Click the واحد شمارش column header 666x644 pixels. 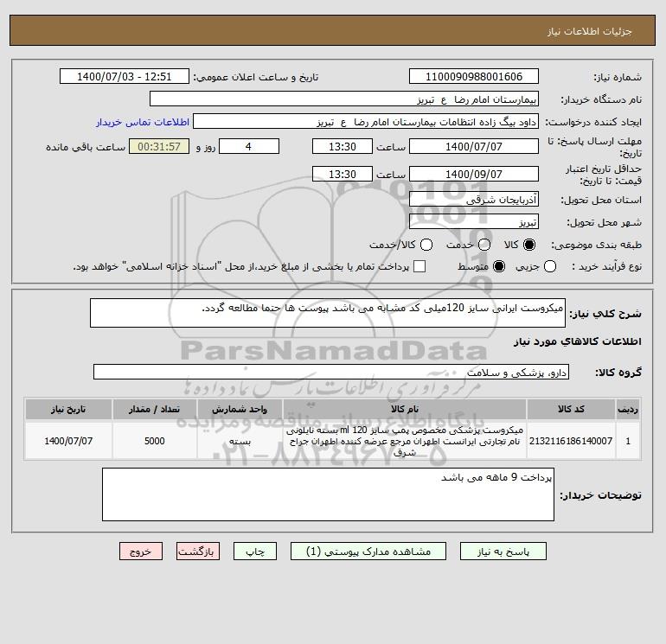240,409
